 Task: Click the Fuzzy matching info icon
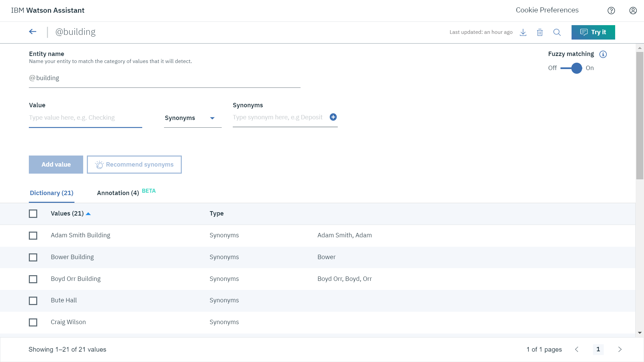pos(603,54)
